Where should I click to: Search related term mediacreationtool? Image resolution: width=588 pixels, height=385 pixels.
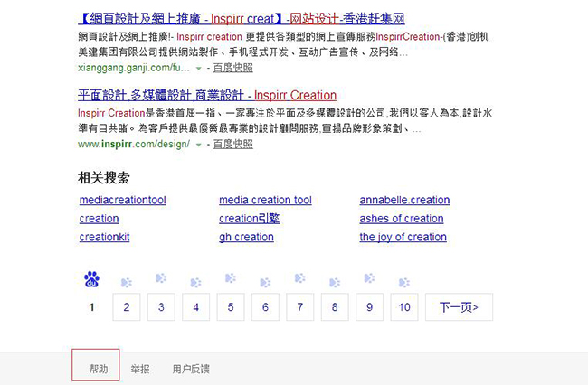pyautogui.click(x=123, y=200)
